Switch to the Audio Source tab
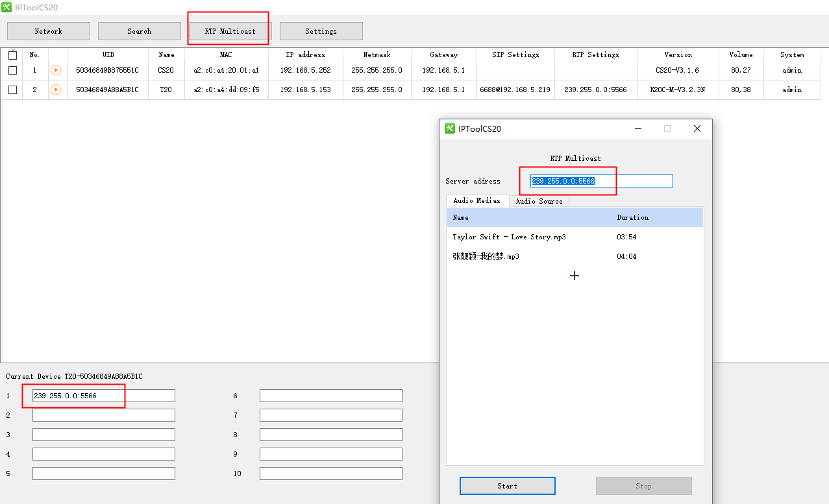829x504 pixels. pyautogui.click(x=539, y=201)
